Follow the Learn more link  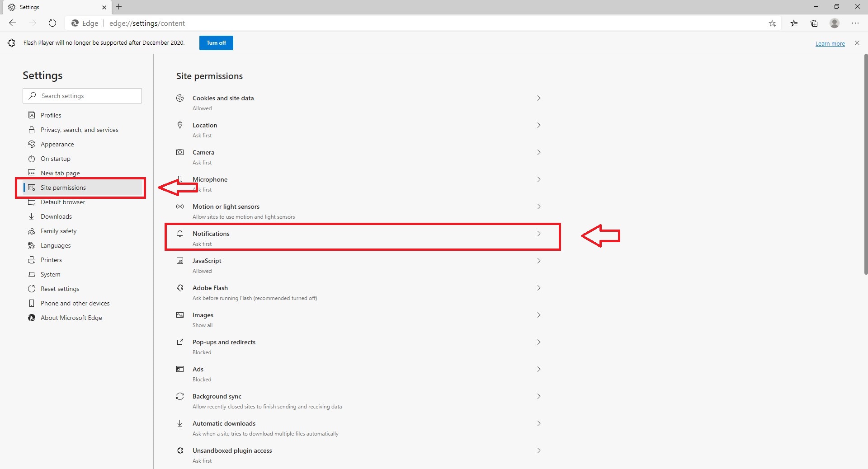[830, 44]
